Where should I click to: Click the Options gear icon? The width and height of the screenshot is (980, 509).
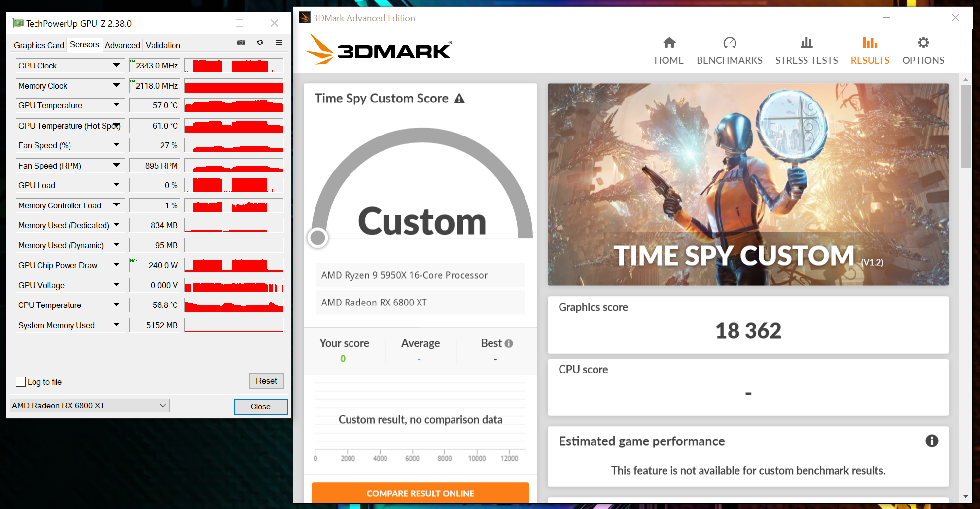[923, 43]
